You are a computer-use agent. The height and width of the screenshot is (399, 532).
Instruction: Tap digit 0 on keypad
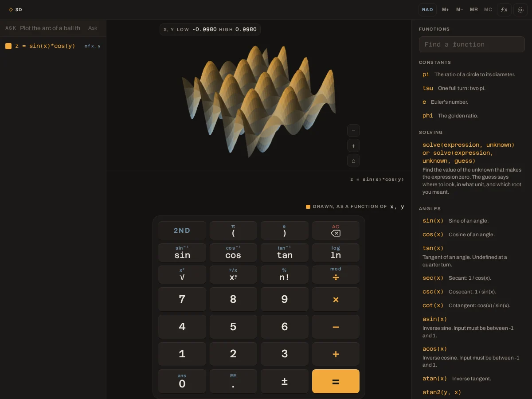click(x=182, y=381)
